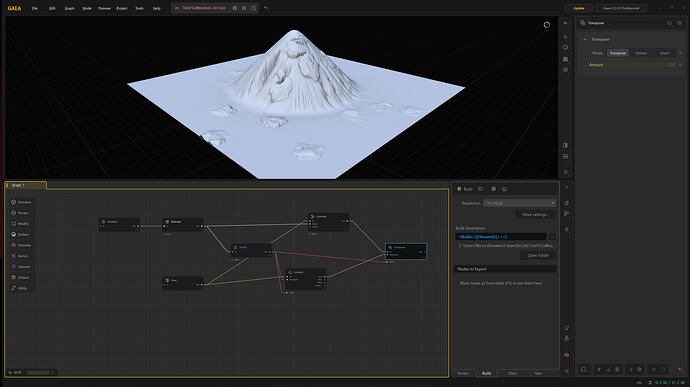Click More settings button
The width and height of the screenshot is (690, 387).
click(x=535, y=214)
